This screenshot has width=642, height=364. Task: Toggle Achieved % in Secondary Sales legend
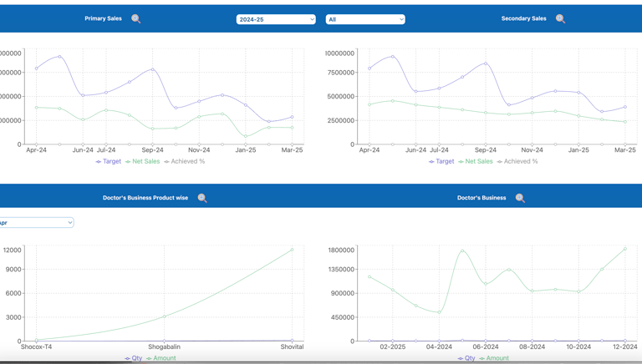tap(517, 162)
